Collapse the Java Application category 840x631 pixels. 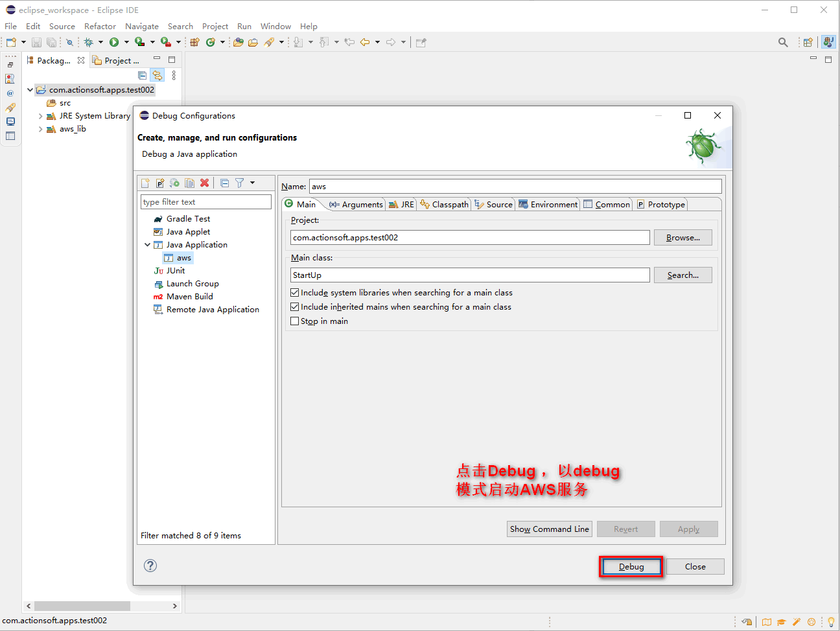coord(147,244)
